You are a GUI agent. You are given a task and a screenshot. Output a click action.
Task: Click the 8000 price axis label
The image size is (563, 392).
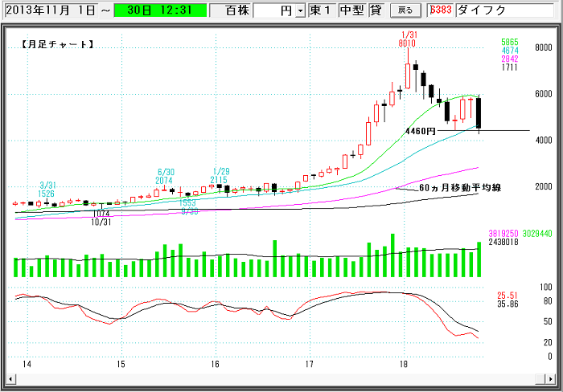544,47
